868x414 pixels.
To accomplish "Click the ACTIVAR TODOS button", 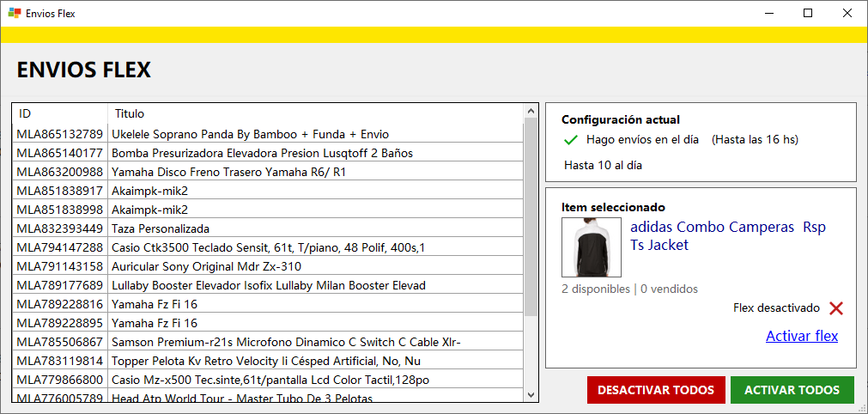I will (792, 390).
